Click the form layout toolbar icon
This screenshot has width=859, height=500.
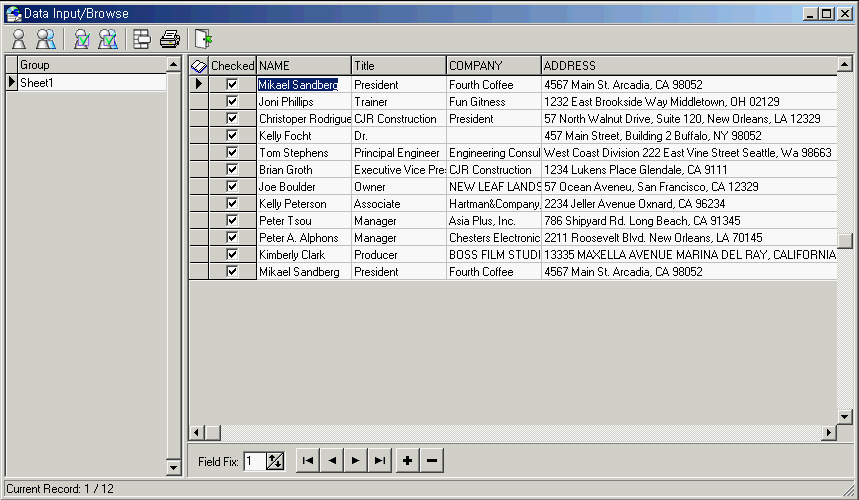tap(142, 39)
